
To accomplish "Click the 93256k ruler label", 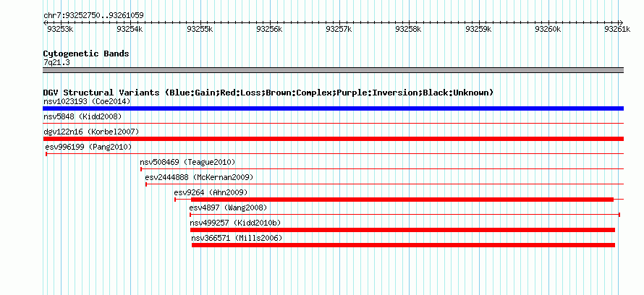I will pos(269,29).
